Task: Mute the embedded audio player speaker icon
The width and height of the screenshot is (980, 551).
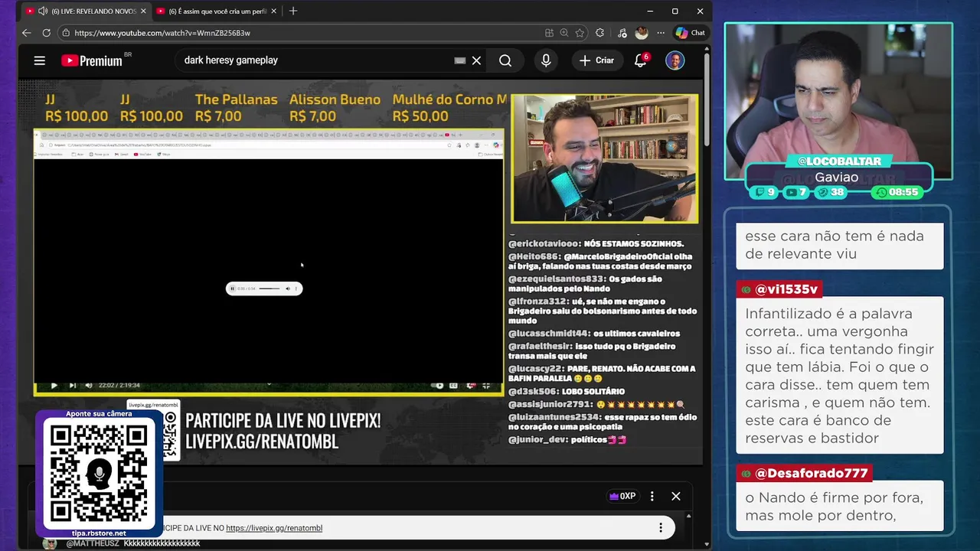Action: click(288, 289)
